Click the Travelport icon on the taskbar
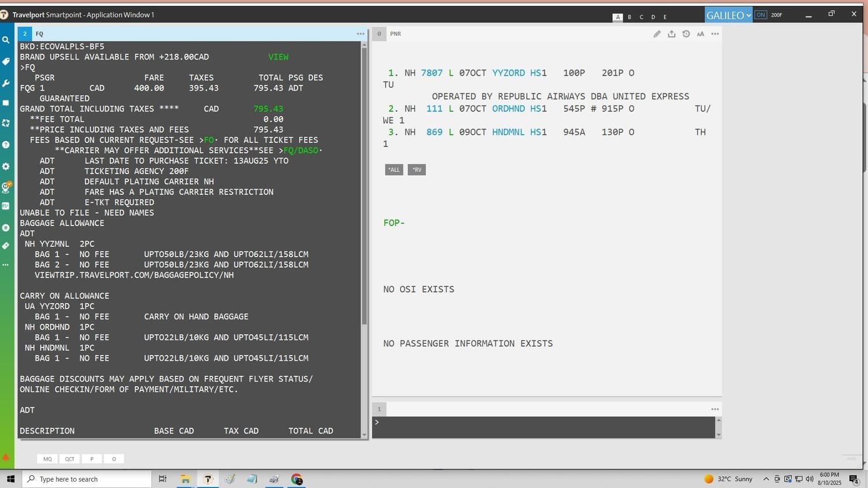Viewport: 868px width, 488px height. [x=208, y=479]
